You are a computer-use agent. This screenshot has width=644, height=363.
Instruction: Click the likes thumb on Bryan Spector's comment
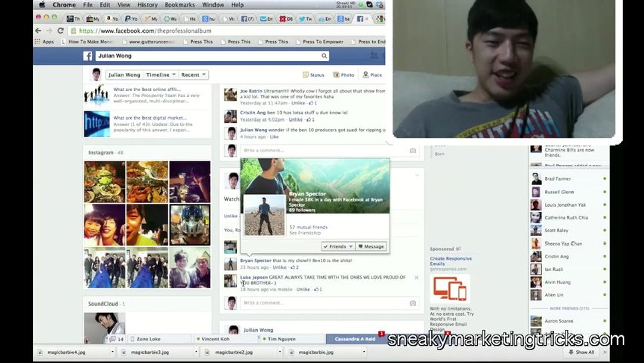pyautogui.click(x=293, y=268)
